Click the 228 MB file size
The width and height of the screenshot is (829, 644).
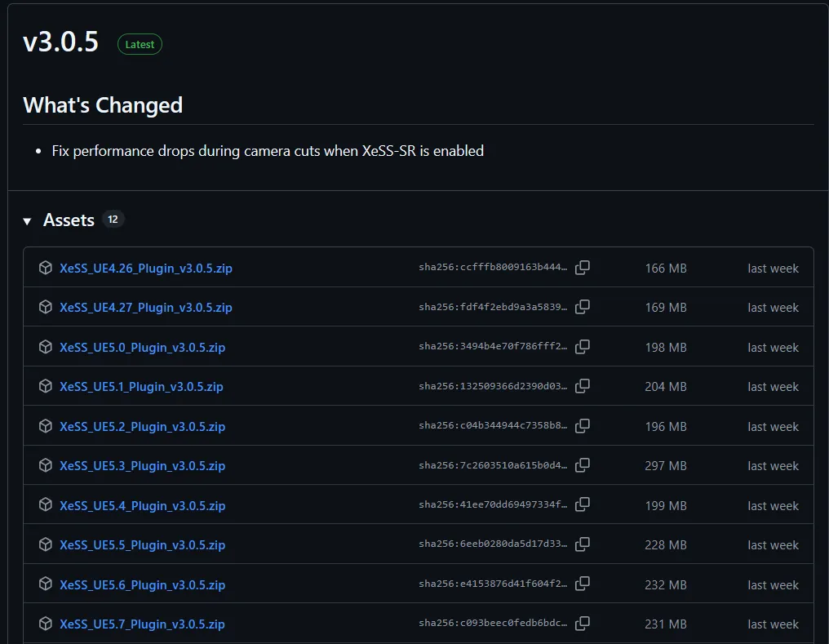pos(666,545)
